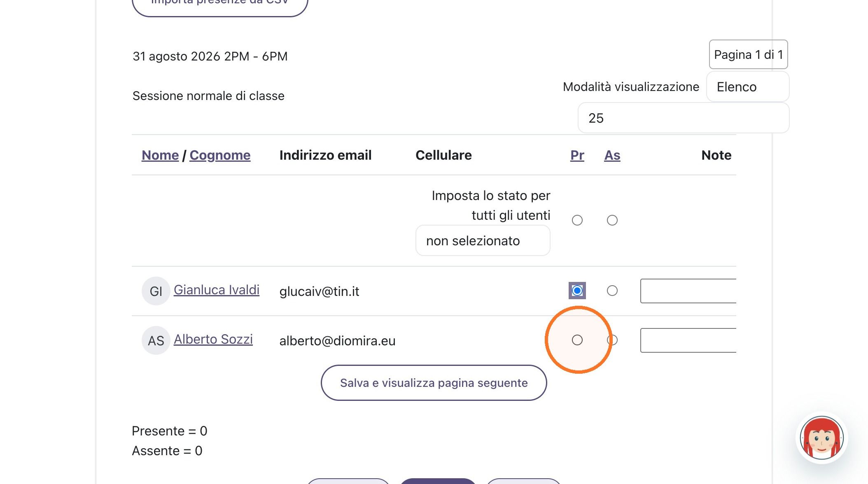Mark Alberto Sozzi as Pr (present)
868x484 pixels.
577,340
